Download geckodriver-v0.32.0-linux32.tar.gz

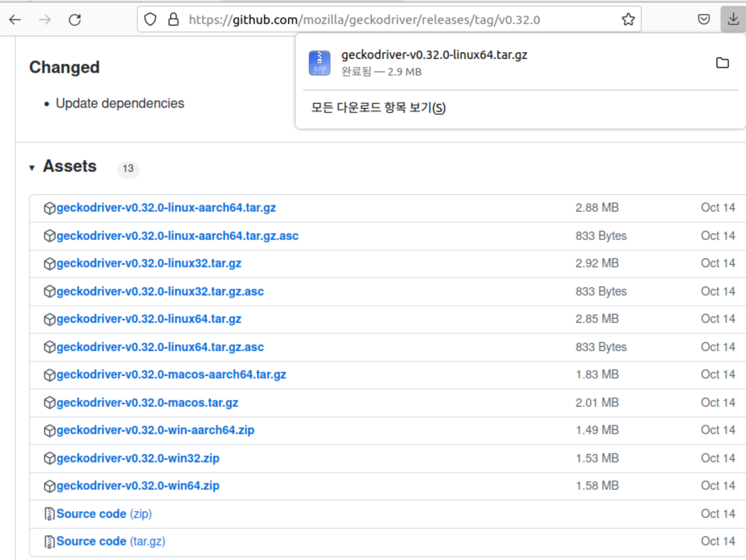pos(149,263)
